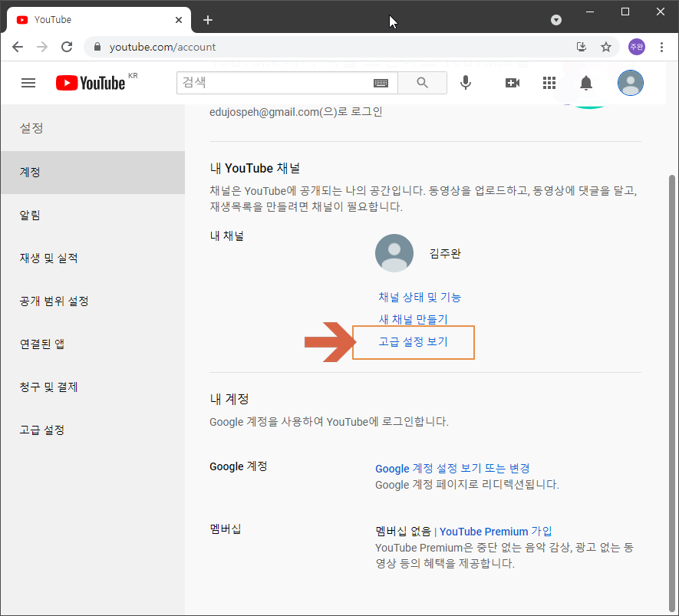Open 고급 설정 in sidebar

(93, 430)
